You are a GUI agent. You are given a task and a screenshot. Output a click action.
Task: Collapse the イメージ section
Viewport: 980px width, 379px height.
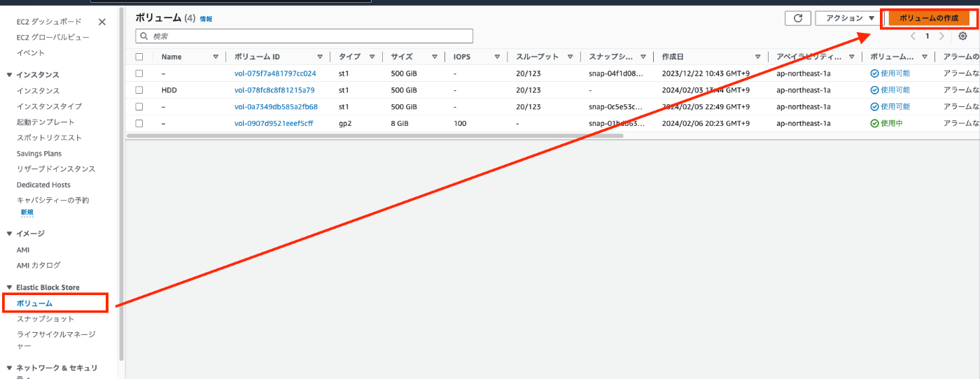[x=9, y=234]
